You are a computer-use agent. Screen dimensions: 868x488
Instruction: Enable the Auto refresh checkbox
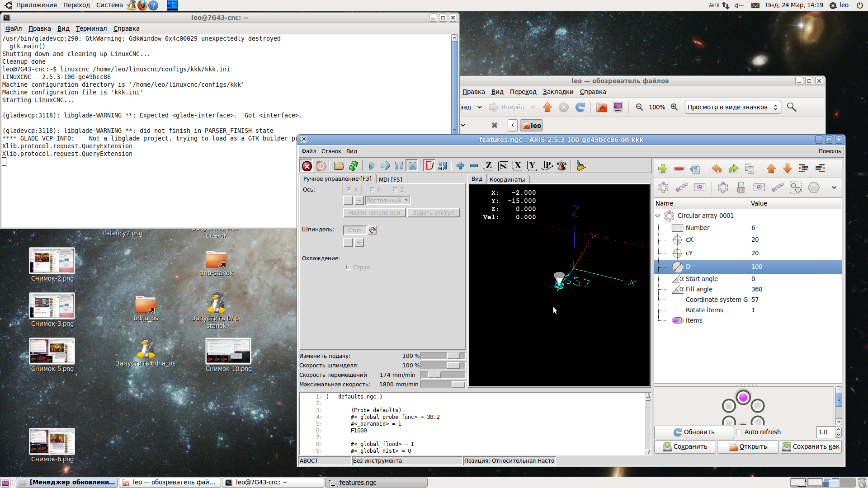tap(739, 432)
